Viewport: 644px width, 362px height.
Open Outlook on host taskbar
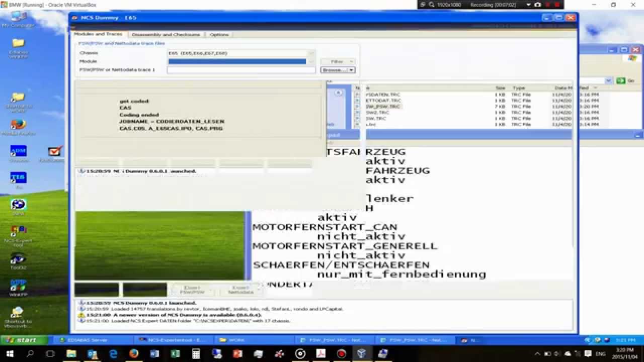coord(92,354)
